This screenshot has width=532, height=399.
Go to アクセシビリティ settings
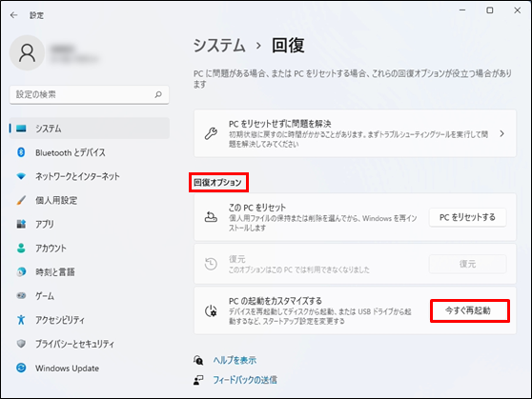click(x=90, y=319)
